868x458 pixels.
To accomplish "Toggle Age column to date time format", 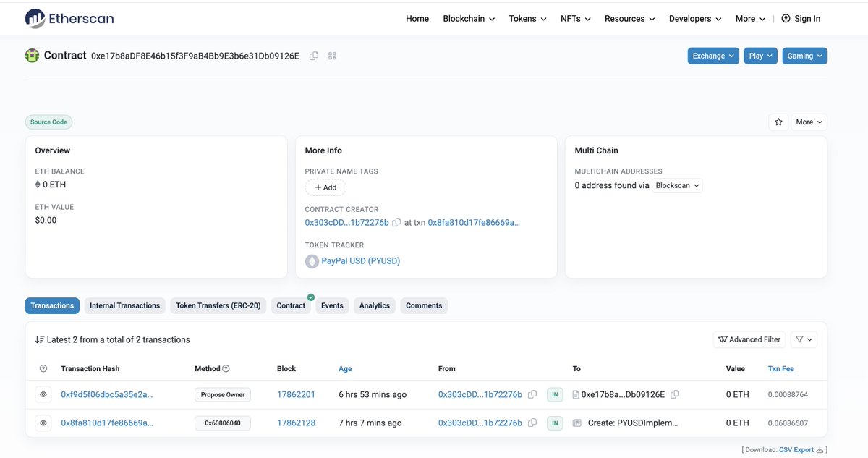I will (x=345, y=369).
